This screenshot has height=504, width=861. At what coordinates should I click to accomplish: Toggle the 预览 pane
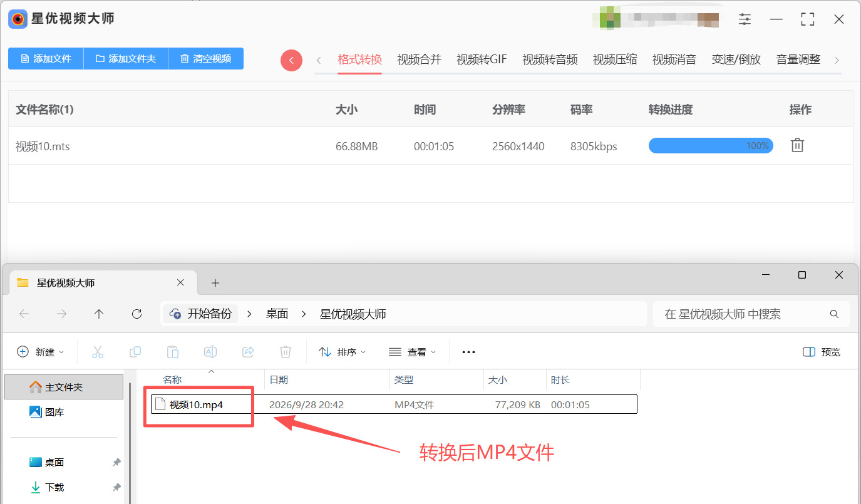822,352
